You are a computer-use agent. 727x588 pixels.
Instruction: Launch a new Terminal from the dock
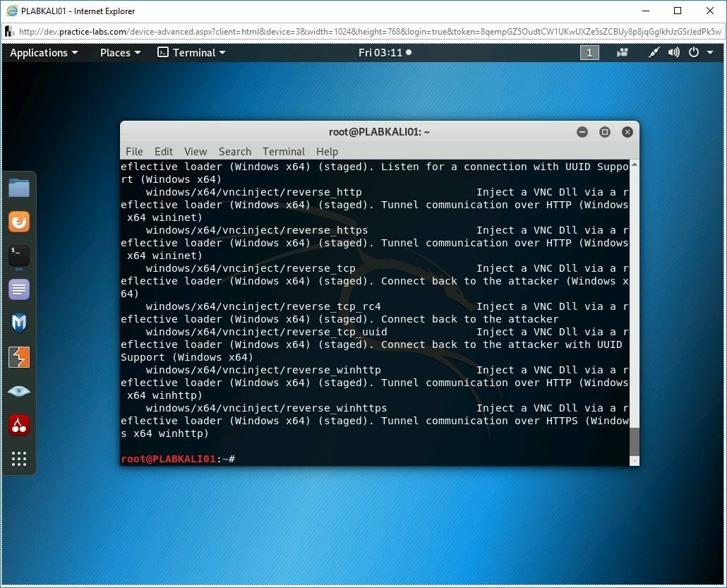[x=19, y=255]
